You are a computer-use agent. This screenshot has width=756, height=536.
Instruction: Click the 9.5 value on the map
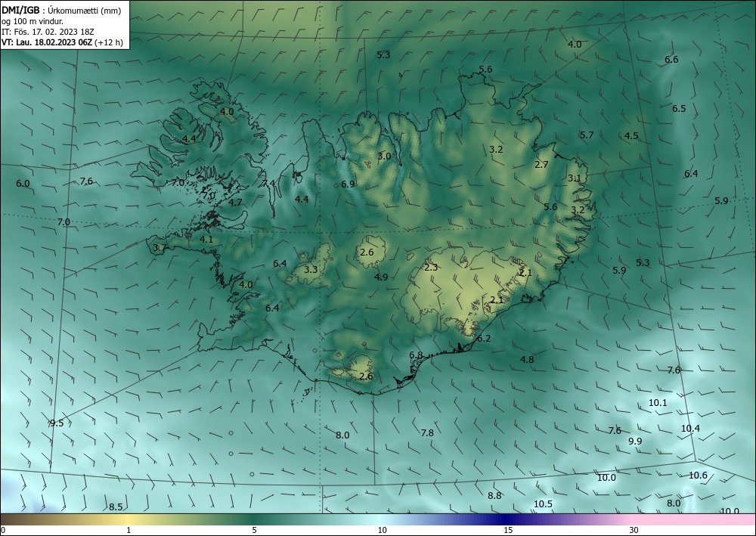57,423
